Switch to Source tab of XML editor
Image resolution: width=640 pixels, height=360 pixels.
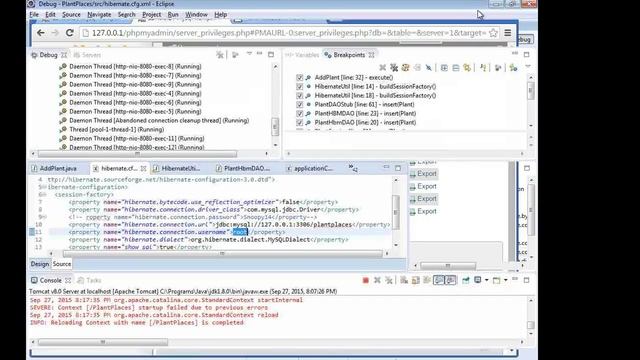point(62,264)
